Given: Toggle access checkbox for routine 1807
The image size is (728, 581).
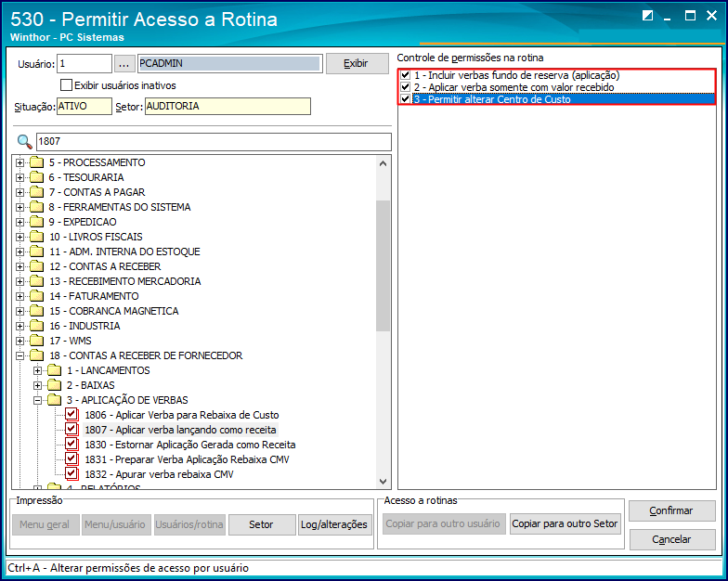Looking at the screenshot, I should click(x=71, y=429).
